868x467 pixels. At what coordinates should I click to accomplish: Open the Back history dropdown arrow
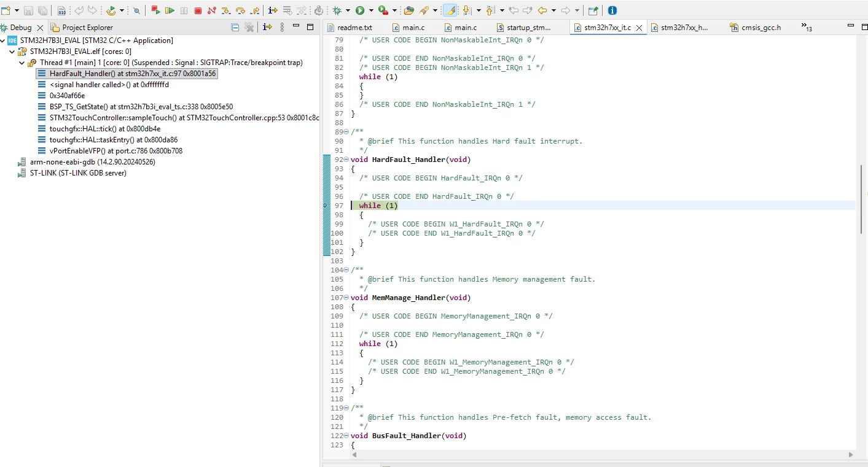click(553, 10)
